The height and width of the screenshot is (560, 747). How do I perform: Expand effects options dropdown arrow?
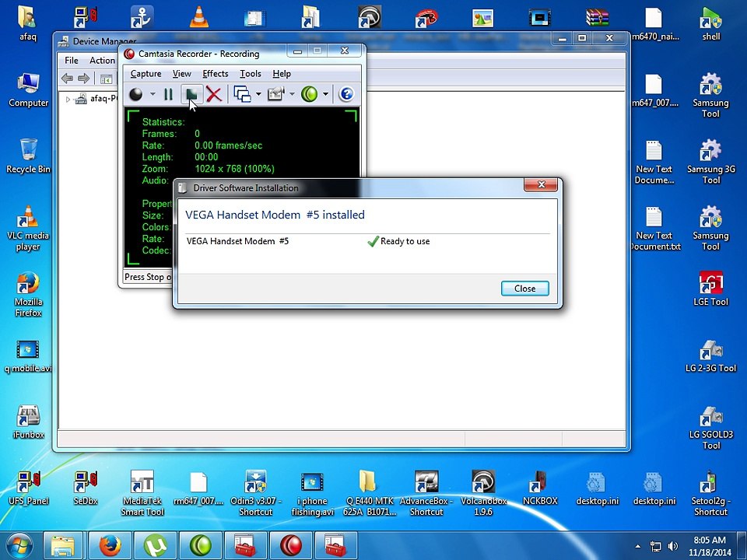292,94
